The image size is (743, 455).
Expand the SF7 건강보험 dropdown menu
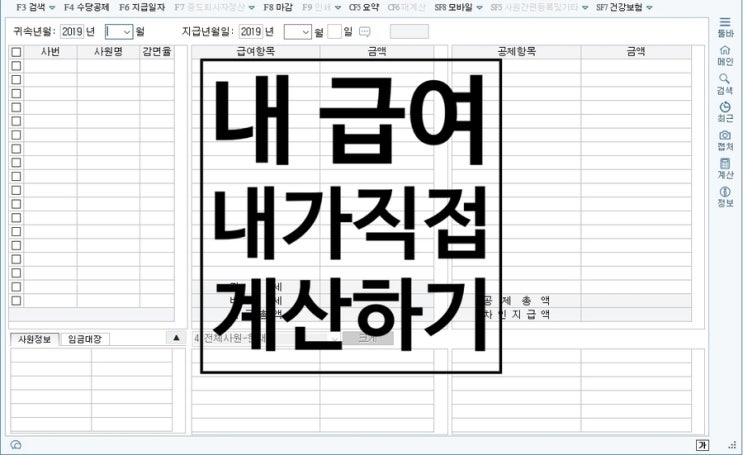coord(649,8)
